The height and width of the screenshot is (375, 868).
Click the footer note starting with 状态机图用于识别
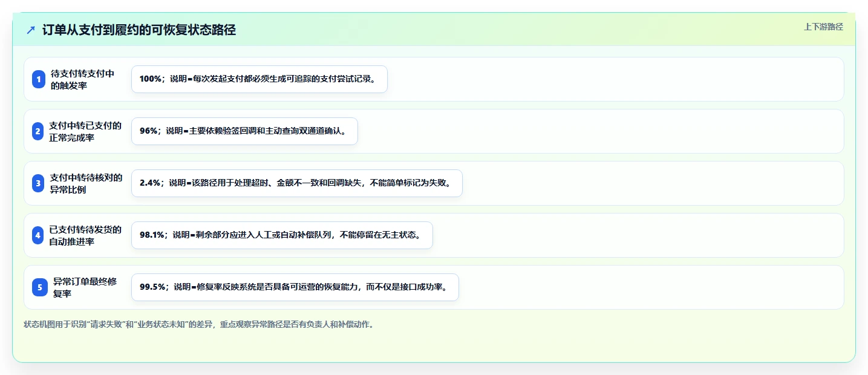click(x=199, y=325)
